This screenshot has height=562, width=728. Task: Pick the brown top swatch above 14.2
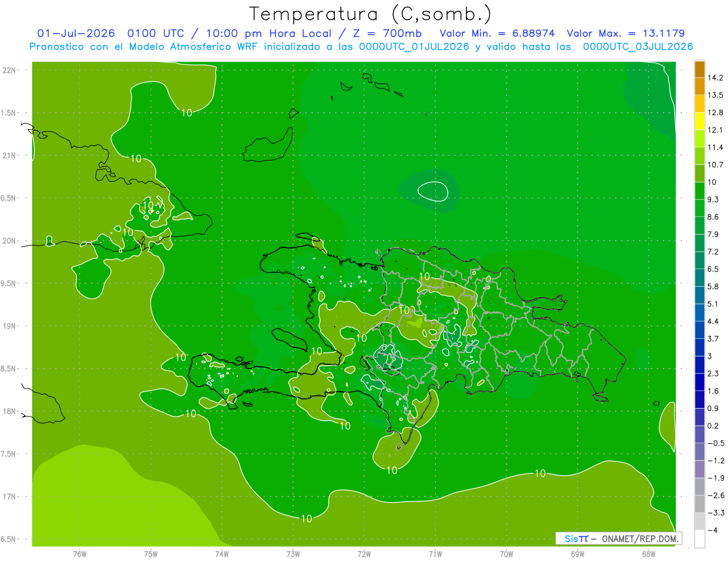coord(699,69)
